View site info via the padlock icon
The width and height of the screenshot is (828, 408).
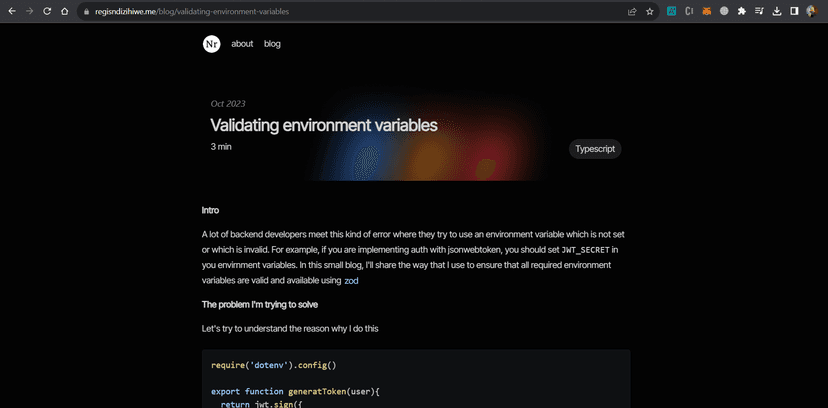(x=85, y=12)
